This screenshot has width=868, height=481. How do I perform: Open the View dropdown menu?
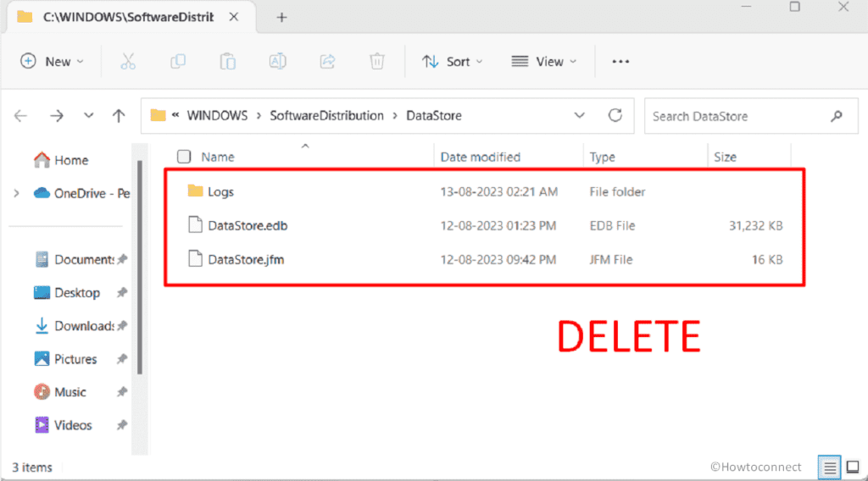pos(543,61)
